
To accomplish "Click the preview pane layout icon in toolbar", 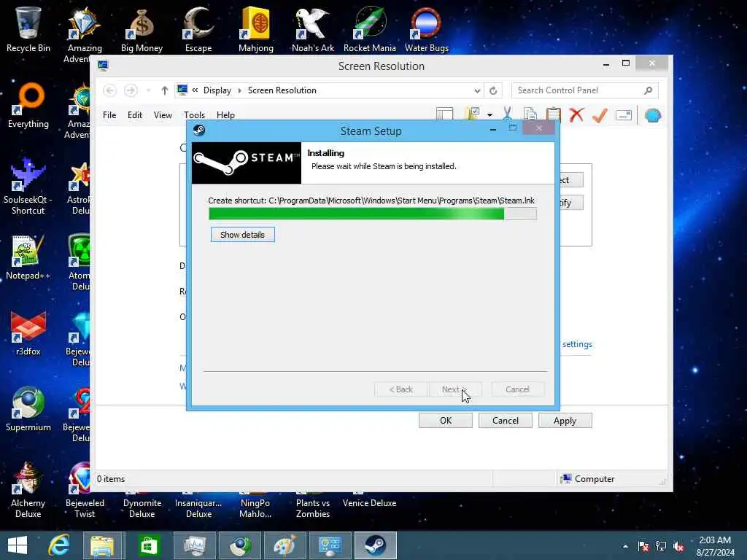I will click(x=444, y=114).
